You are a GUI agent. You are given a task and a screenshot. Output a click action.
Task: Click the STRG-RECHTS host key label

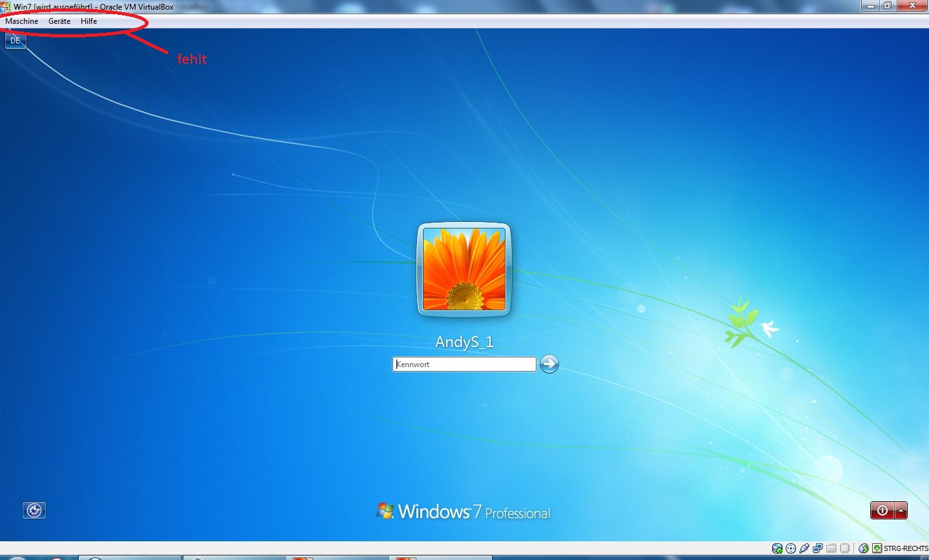click(x=906, y=548)
